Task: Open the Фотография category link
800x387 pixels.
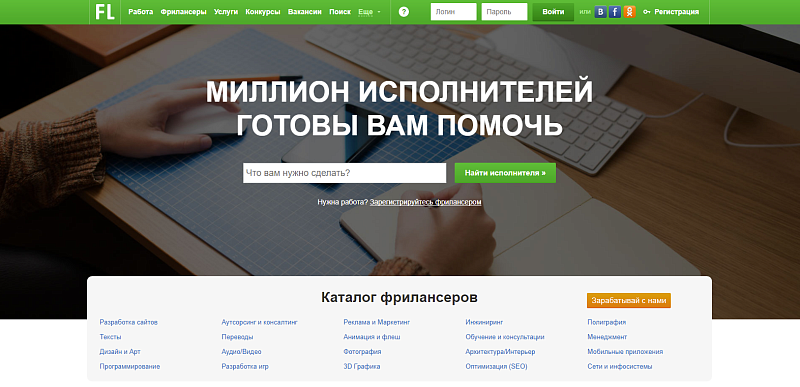Action: (362, 352)
